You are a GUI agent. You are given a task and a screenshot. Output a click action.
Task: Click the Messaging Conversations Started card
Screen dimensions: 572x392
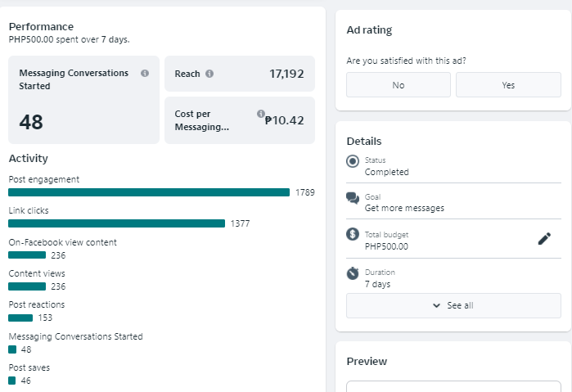83,100
